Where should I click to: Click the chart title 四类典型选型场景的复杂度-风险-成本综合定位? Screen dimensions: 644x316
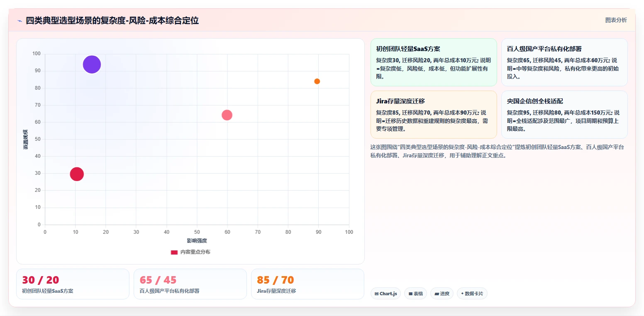[x=112, y=21]
